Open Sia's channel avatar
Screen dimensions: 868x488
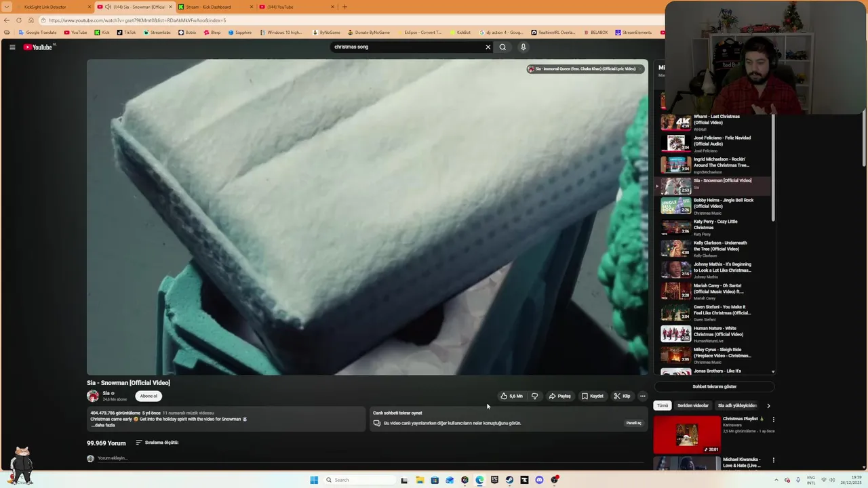[x=93, y=396]
